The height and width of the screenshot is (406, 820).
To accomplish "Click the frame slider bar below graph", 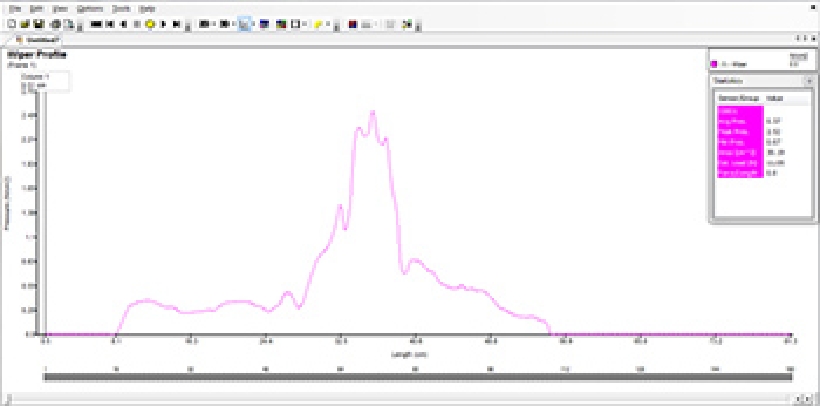I will pyautogui.click(x=418, y=379).
